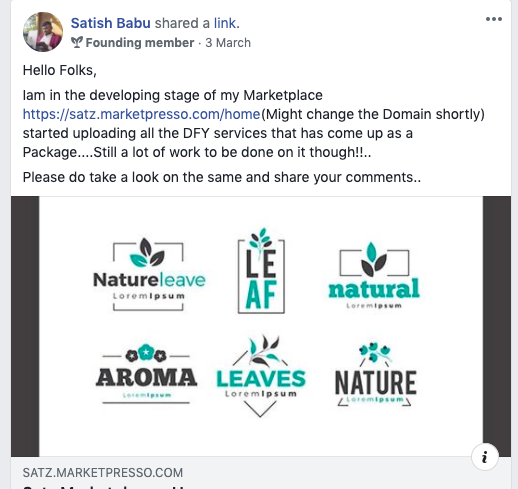518x489 pixels.
Task: Click the LEAF logo in preview
Action: pyautogui.click(x=261, y=271)
